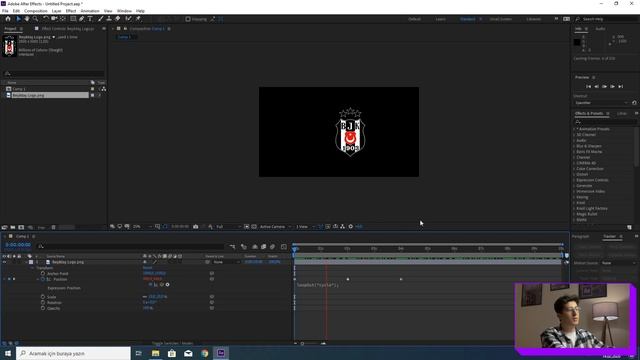The image size is (640, 360).
Task: Select the Zoom magnifier tool
Action: click(36, 19)
